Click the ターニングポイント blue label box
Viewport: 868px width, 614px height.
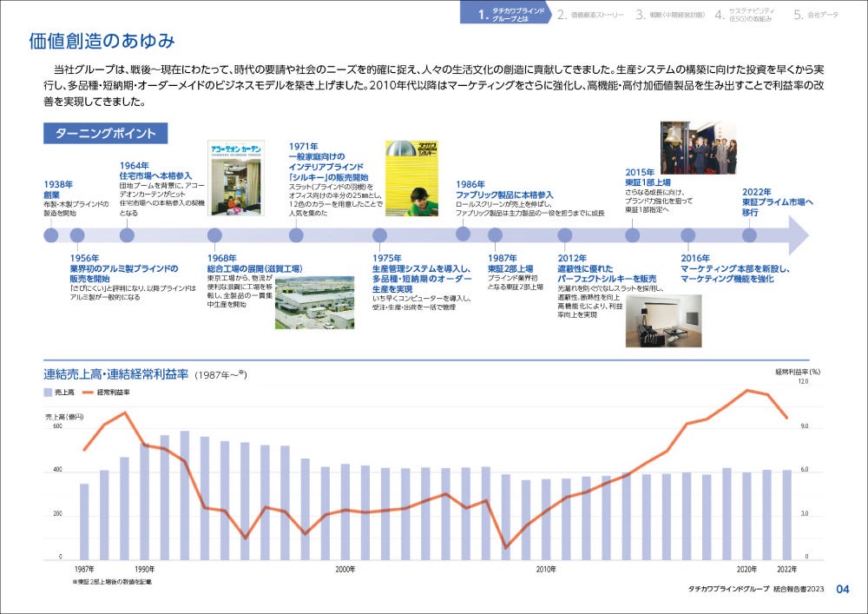105,134
